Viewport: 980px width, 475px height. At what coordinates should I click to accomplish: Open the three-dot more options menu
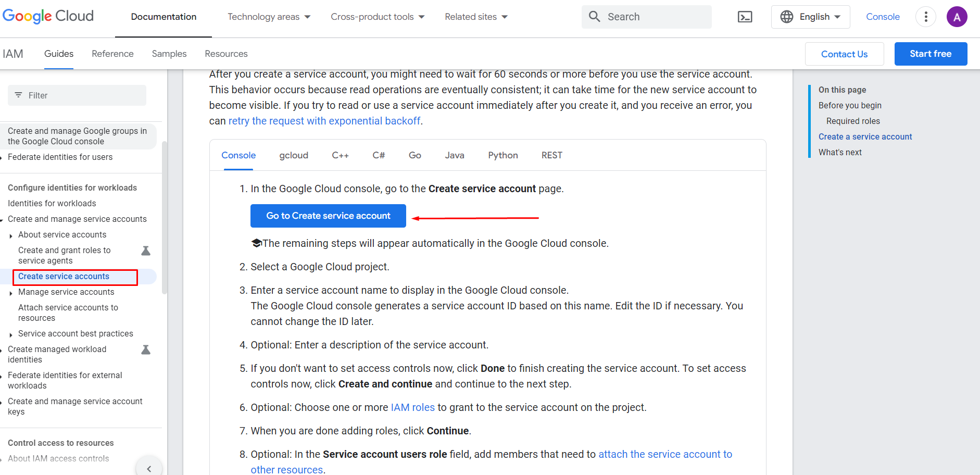925,16
